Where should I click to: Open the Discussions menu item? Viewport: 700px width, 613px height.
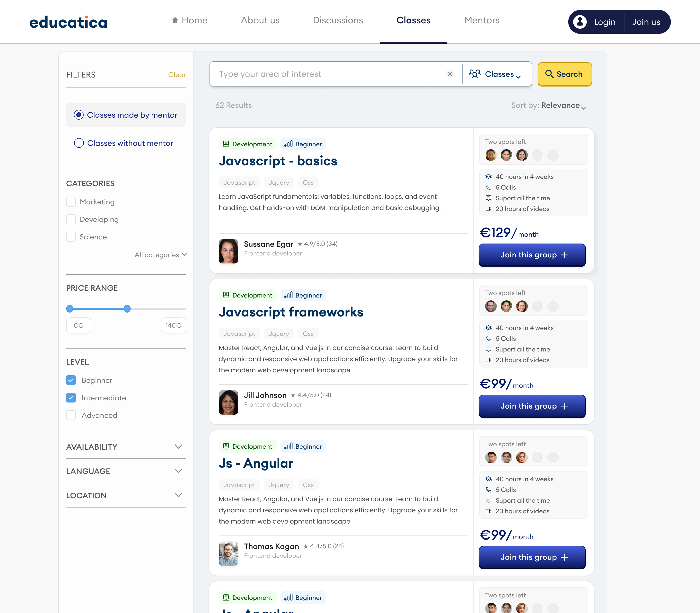point(338,20)
